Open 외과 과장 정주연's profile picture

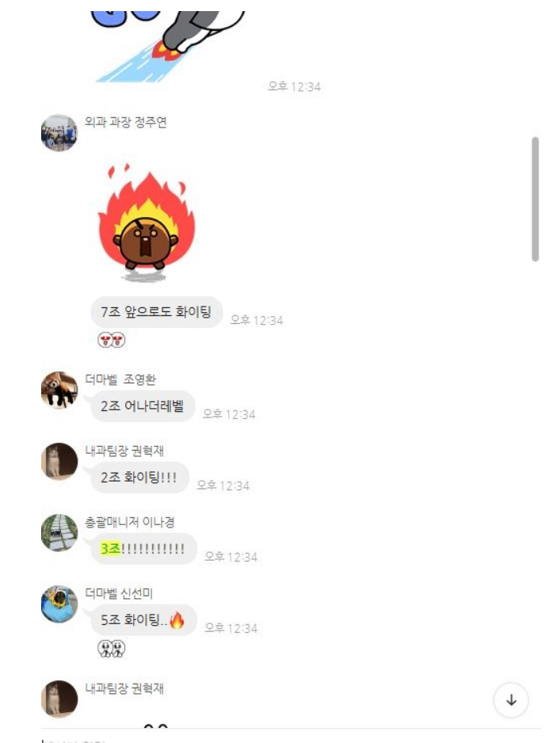tap(59, 133)
